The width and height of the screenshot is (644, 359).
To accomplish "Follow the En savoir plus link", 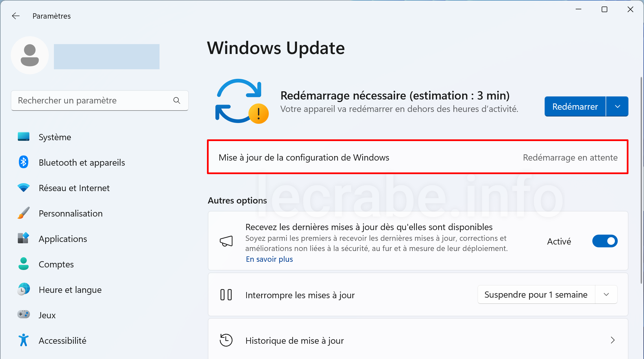I will 269,259.
